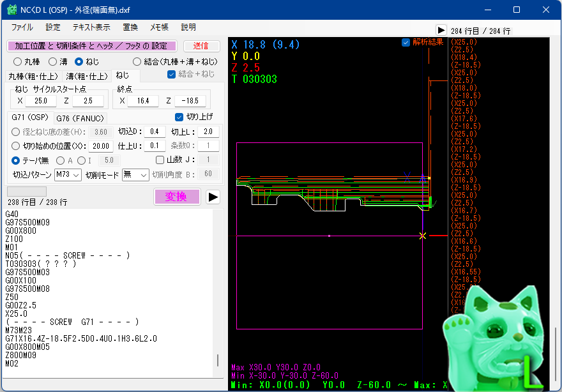Switch to the G76 (FANUC) tab
This screenshot has width=562, height=392.
(81, 118)
